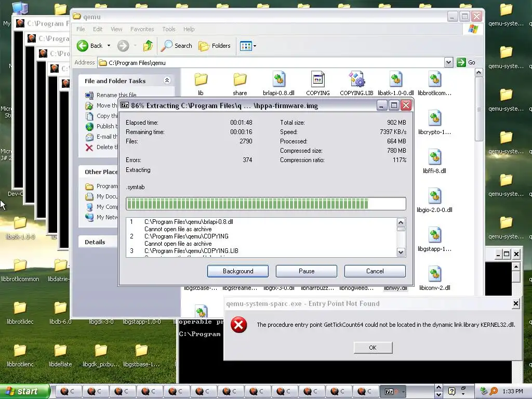This screenshot has height=399, width=532.
Task: Select the COPYING file icon
Action: (318, 79)
